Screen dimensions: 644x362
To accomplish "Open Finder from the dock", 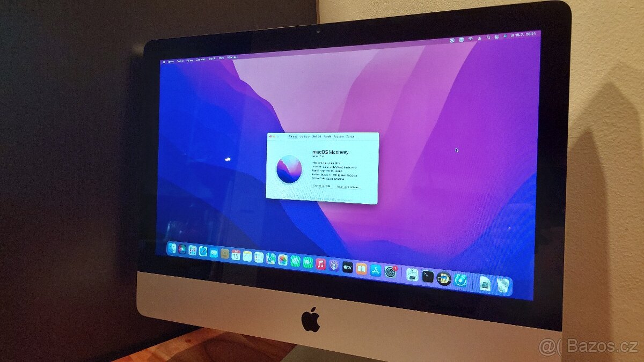I will tap(173, 248).
